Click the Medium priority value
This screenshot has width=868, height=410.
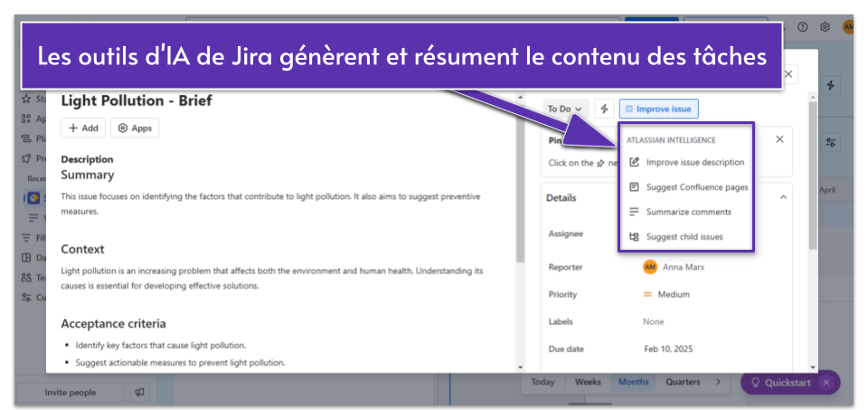click(674, 294)
